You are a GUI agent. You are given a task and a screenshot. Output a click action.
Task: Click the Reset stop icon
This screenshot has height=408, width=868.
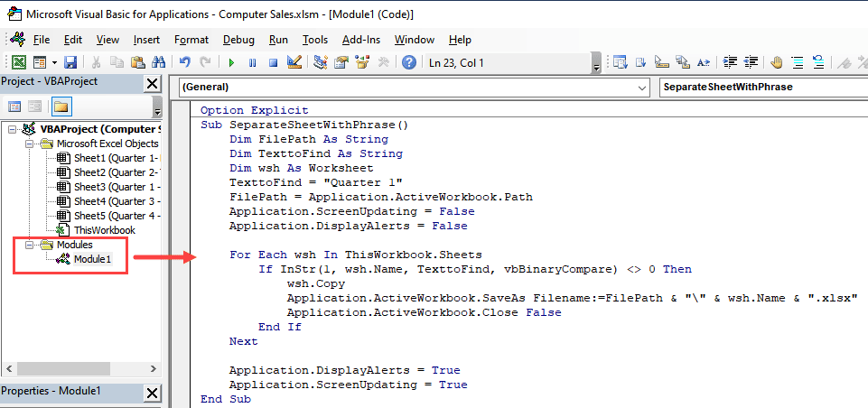pyautogui.click(x=273, y=62)
